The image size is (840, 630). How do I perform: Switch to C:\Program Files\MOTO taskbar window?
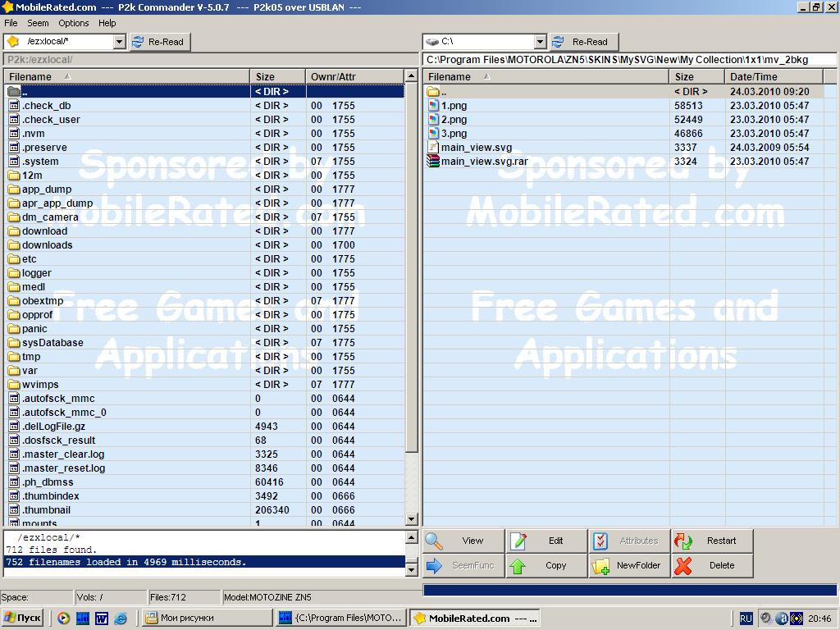(341, 619)
